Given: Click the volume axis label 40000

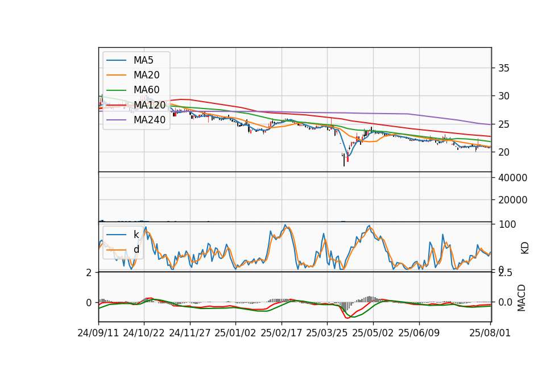Looking at the screenshot, I should click(513, 178).
